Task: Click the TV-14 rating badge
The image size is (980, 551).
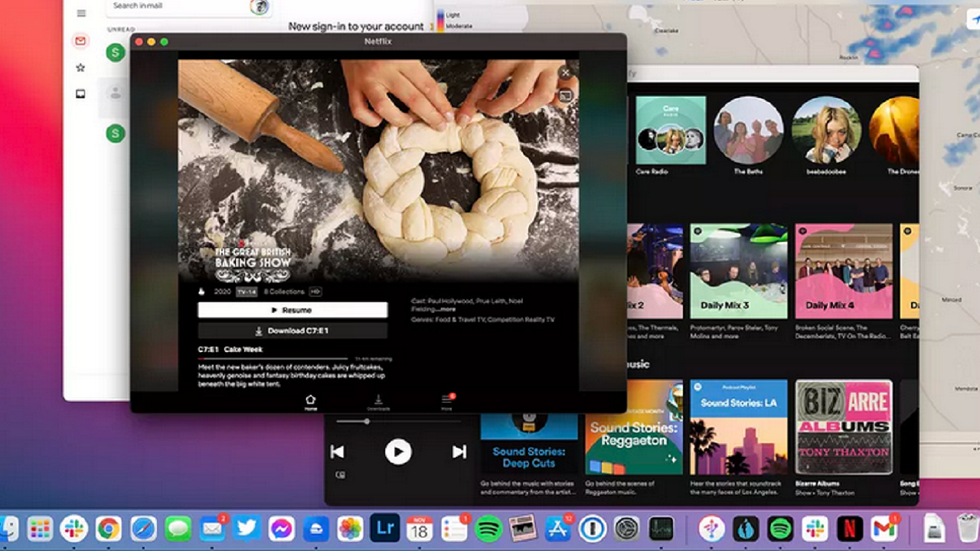Action: click(x=246, y=292)
